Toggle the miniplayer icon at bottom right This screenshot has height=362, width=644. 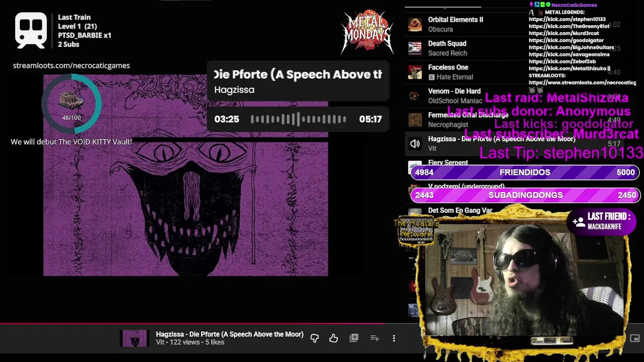point(634,338)
